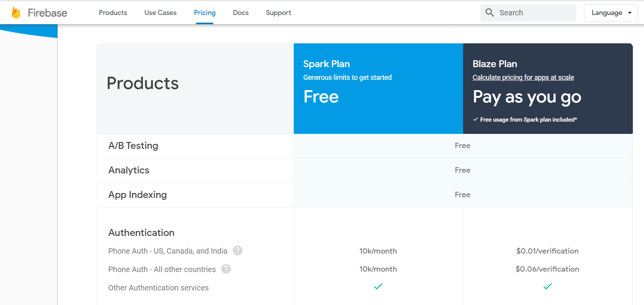644x305 pixels.
Task: Click the Pay as you go heading
Action: (x=527, y=97)
